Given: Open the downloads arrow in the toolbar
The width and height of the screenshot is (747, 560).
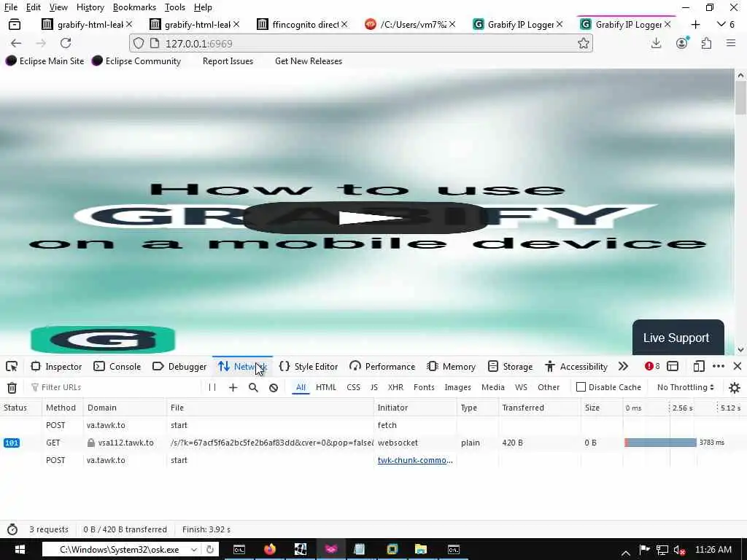Looking at the screenshot, I should [656, 43].
